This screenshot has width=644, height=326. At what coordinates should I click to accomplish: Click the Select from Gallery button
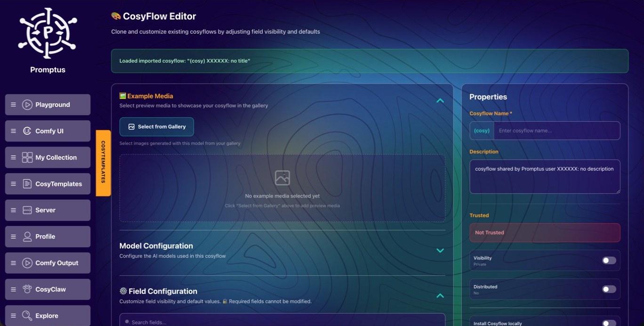[157, 127]
